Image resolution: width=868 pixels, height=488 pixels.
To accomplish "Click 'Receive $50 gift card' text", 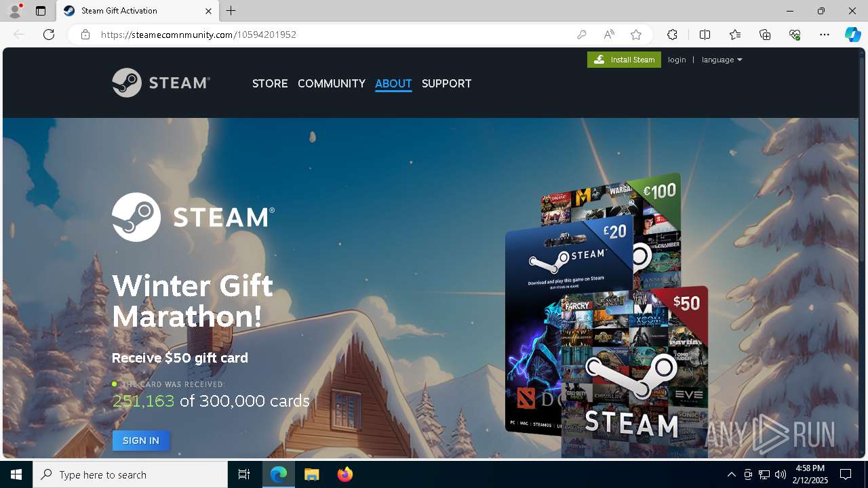I will pyautogui.click(x=180, y=358).
